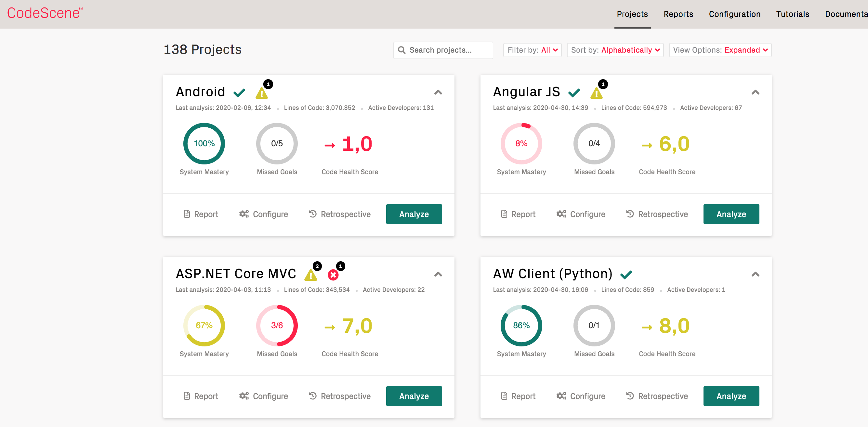Open View Options Expanded dropdown
Screen dimensions: 868x427
(720, 50)
